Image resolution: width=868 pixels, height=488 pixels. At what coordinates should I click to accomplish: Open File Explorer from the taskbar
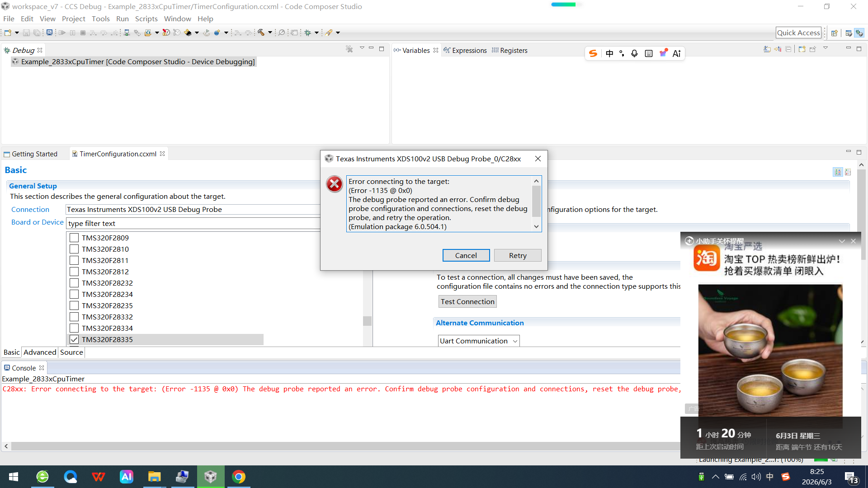pyautogui.click(x=154, y=477)
